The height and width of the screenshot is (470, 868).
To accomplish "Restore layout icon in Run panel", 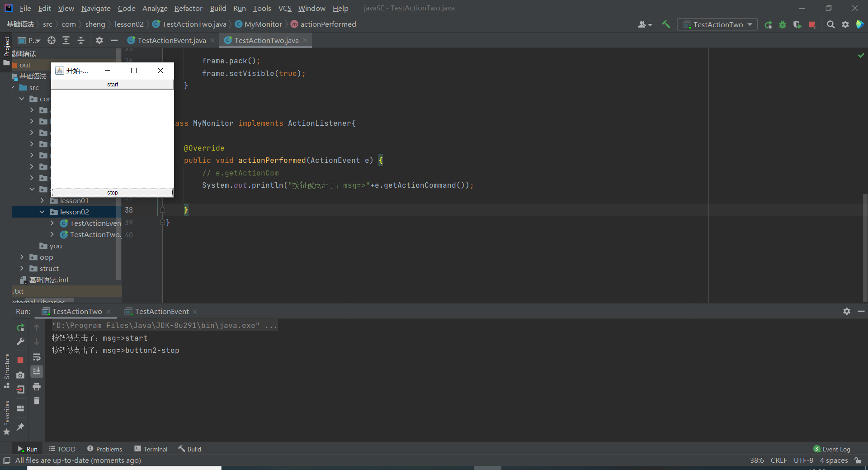I will [x=20, y=408].
